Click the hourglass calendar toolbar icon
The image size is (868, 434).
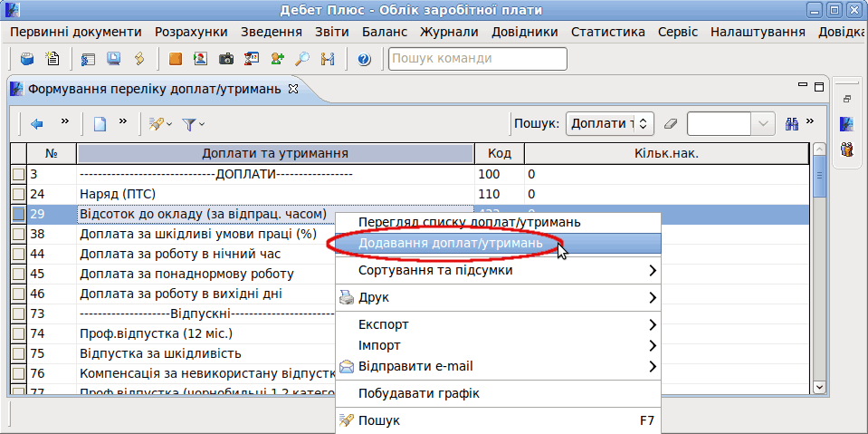(252, 59)
